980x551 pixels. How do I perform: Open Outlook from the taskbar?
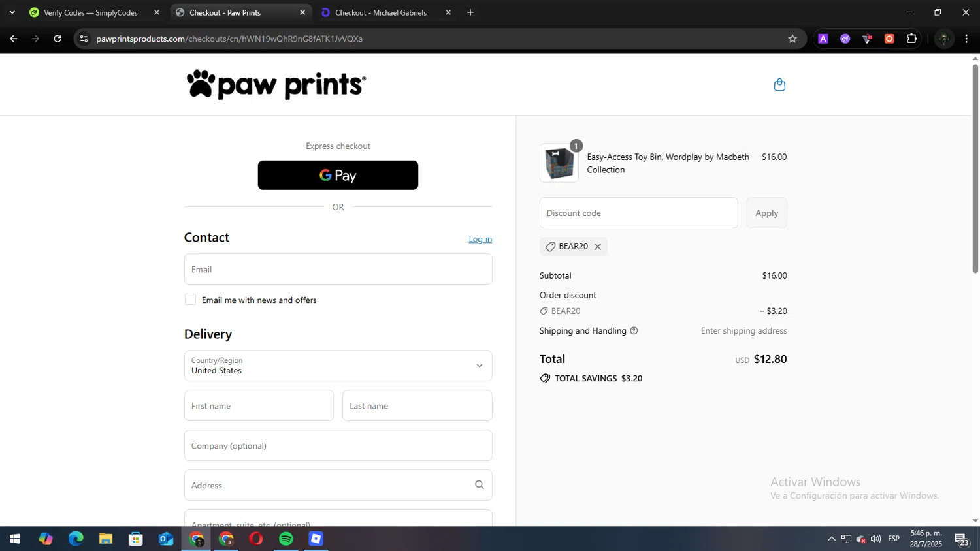tap(166, 539)
